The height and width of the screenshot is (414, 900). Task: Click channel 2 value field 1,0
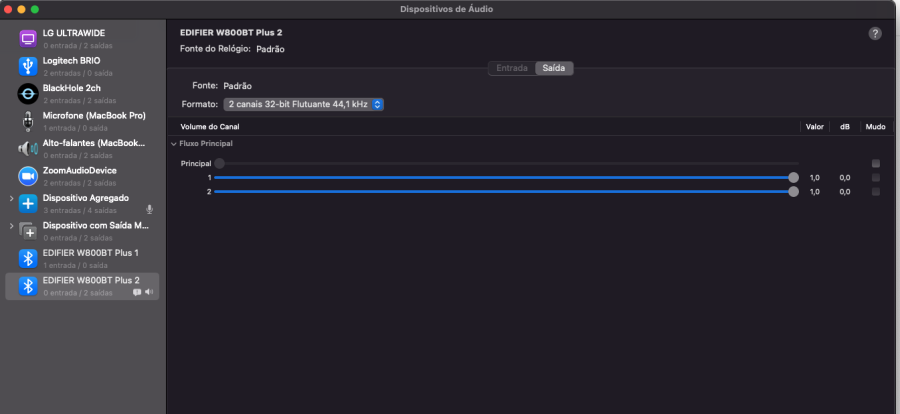tap(814, 192)
